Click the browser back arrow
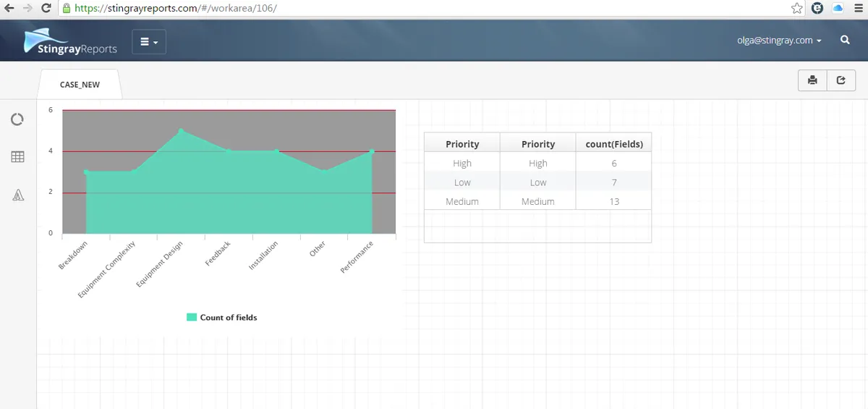The width and height of the screenshot is (868, 409). click(x=9, y=9)
